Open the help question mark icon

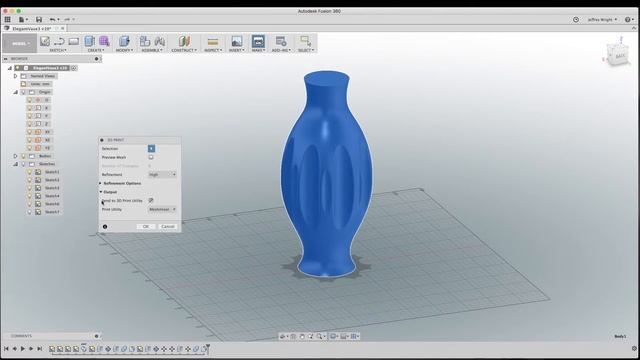pos(627,20)
